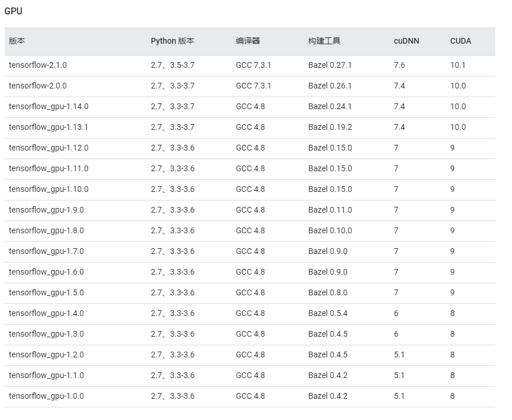Click cuDNN 6 in the tensorflow_gpu-1.4.0 row
This screenshot has width=512, height=420.
[396, 313]
